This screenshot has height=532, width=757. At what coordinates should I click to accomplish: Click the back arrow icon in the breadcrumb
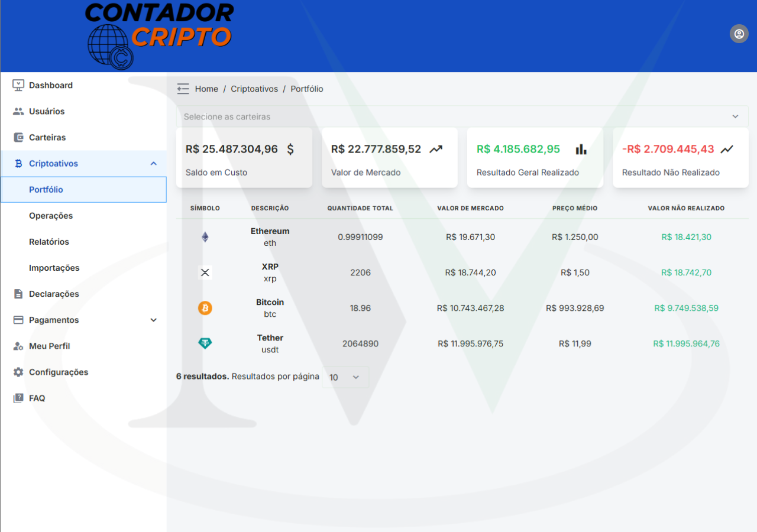183,88
